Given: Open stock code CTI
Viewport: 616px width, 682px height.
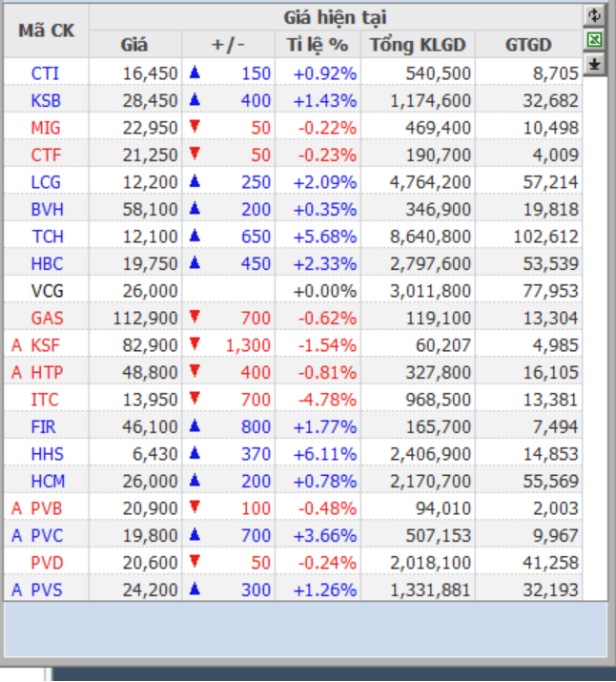Looking at the screenshot, I should (x=45, y=73).
